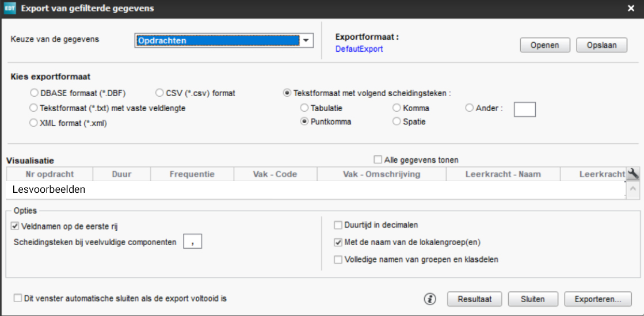Click the DefautExport format link

[x=359, y=50]
